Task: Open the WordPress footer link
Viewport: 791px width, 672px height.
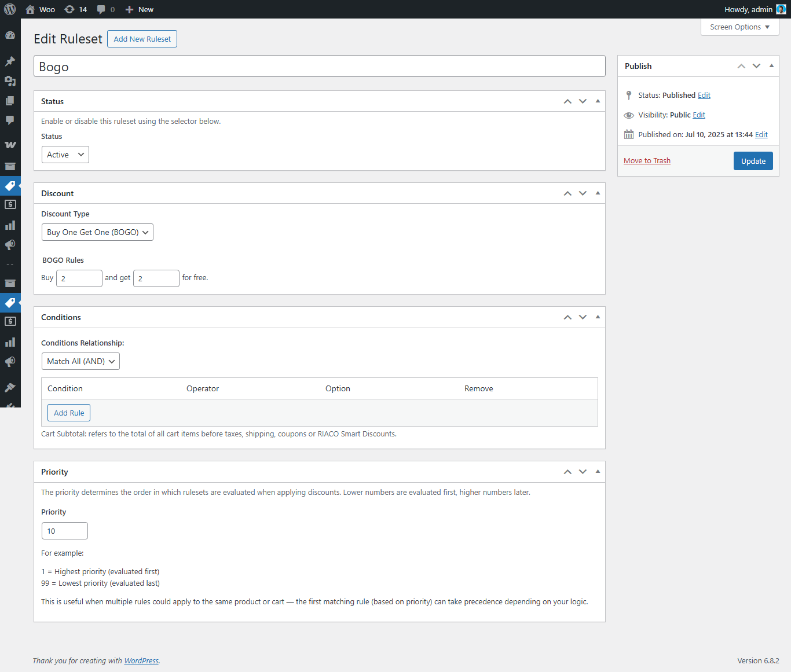Action: pos(141,660)
